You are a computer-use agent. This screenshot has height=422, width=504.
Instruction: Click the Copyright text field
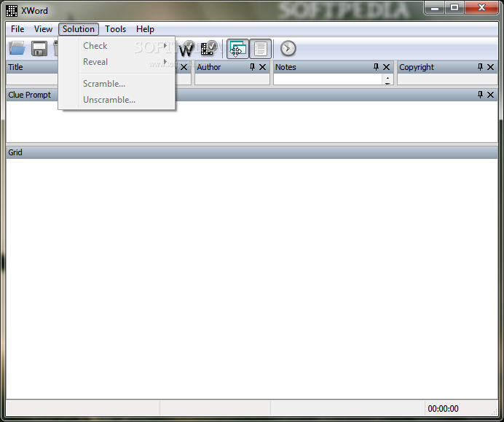[x=447, y=79]
